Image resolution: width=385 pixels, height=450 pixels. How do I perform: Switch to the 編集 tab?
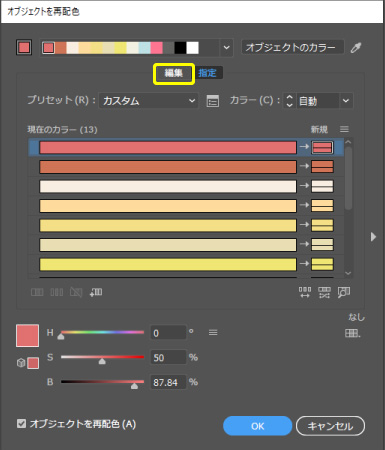coord(174,73)
